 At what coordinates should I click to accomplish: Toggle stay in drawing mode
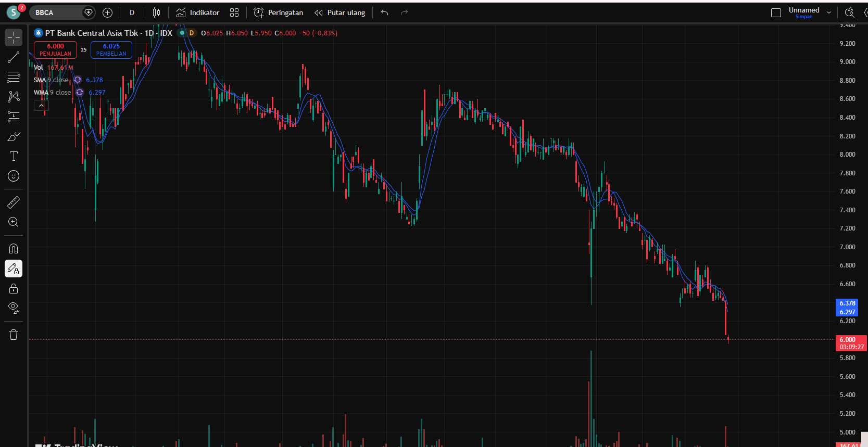[14, 269]
